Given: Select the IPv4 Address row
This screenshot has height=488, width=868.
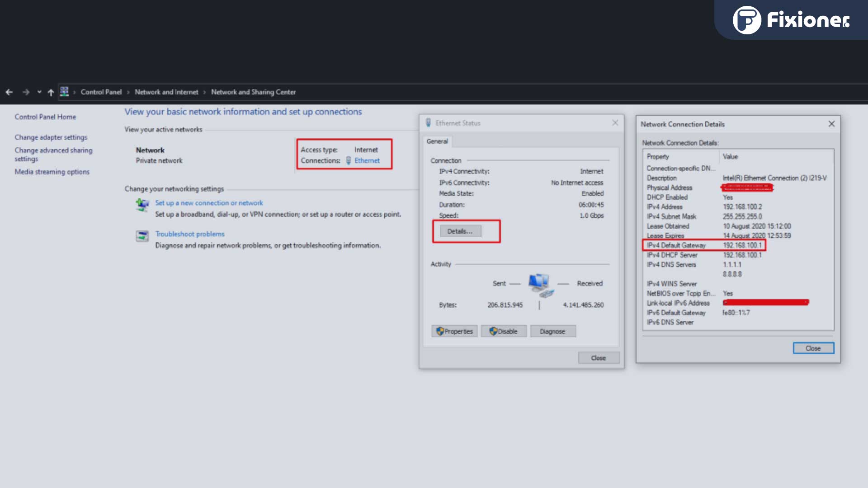Looking at the screenshot, I should click(x=738, y=207).
